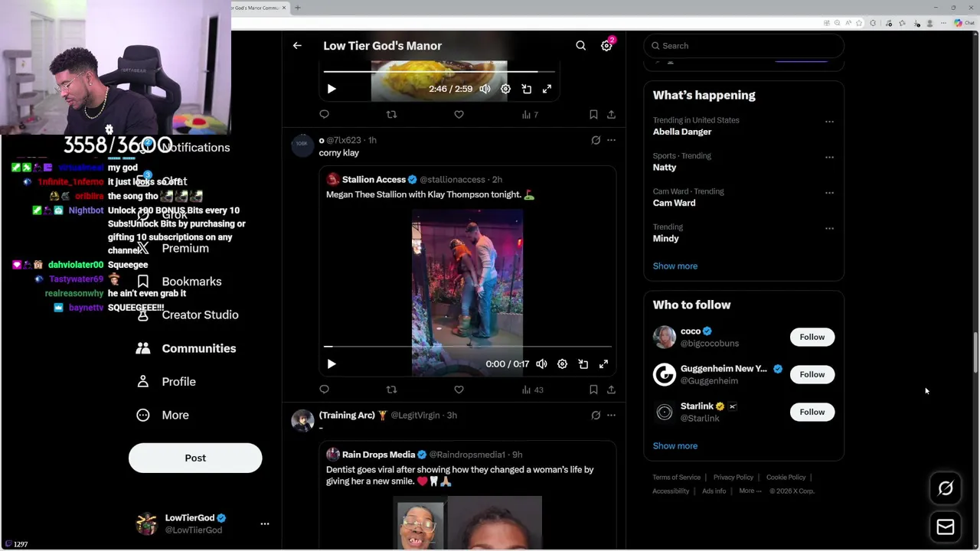Open community search magnifier icon
This screenshot has width=980, height=551.
[581, 46]
